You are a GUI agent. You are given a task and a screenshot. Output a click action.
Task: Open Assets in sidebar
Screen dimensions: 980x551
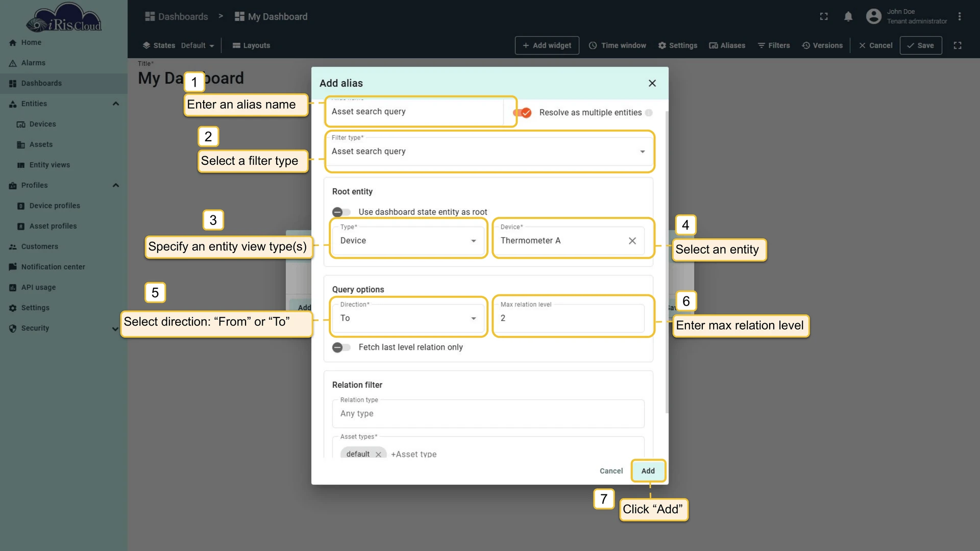click(x=41, y=144)
